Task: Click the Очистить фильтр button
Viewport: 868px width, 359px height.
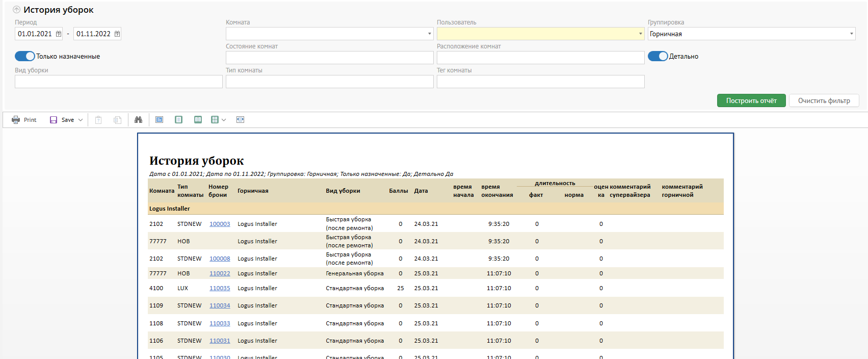Action: [x=824, y=100]
